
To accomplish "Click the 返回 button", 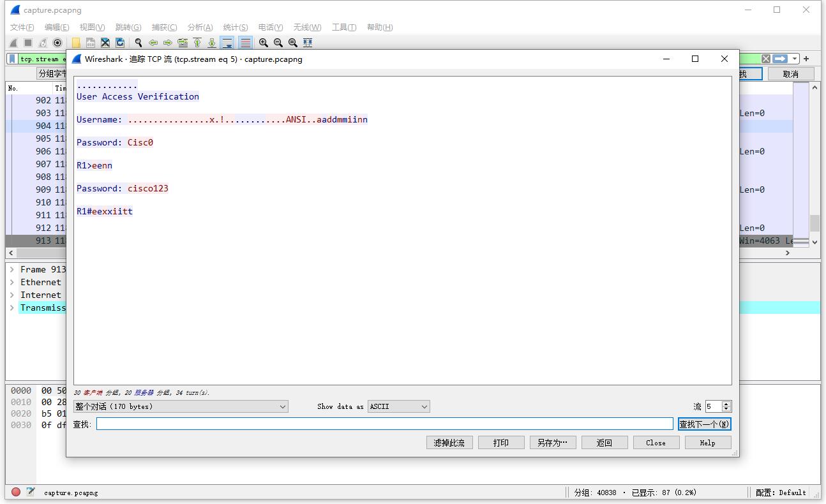I will coord(604,443).
